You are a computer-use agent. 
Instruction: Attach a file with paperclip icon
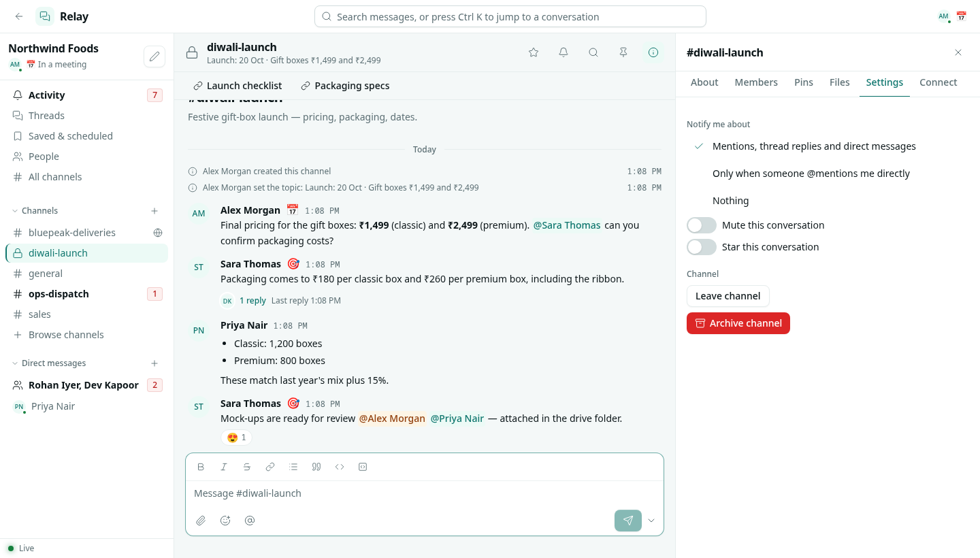coord(201,521)
